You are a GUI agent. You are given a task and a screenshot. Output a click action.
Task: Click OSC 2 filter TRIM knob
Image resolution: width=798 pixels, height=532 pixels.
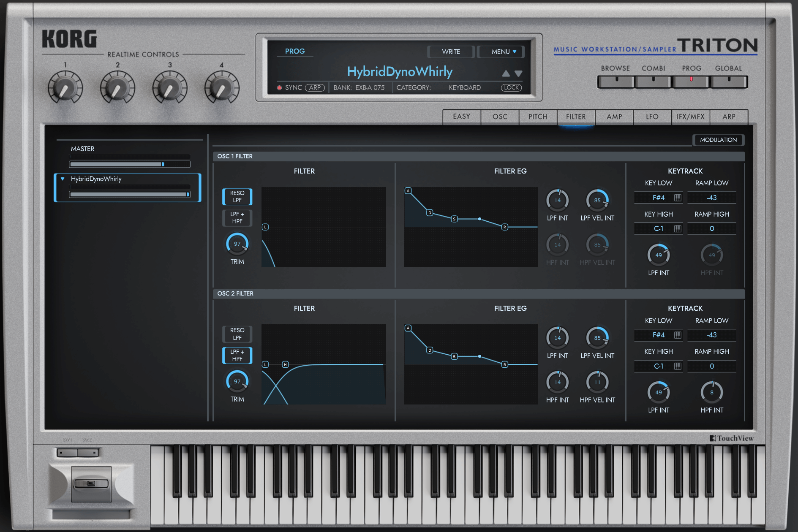point(237,381)
